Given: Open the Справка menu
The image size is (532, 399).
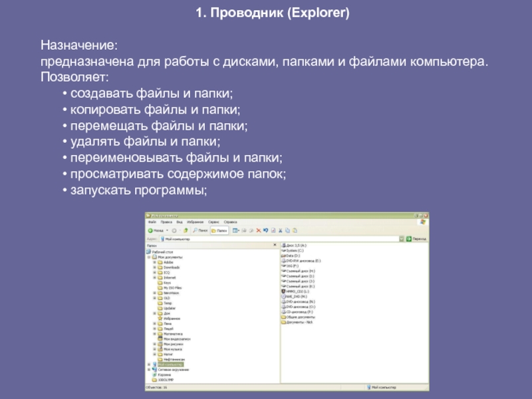Looking at the screenshot, I should 230,222.
